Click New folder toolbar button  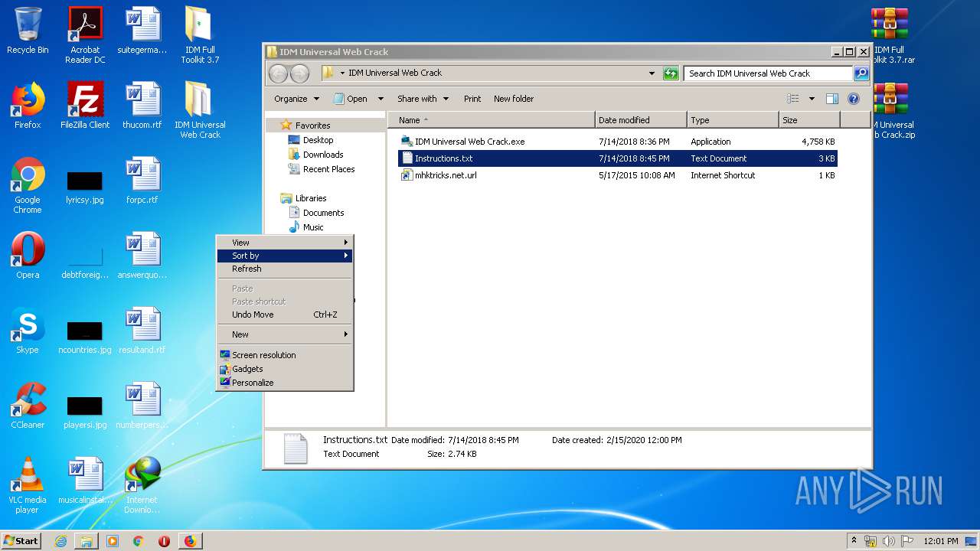(514, 99)
